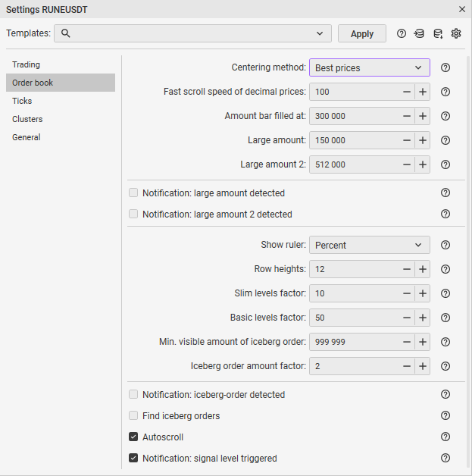Screen dimensions: 472x476
Task: Disable Notification: signal level triggered
Action: (133, 458)
